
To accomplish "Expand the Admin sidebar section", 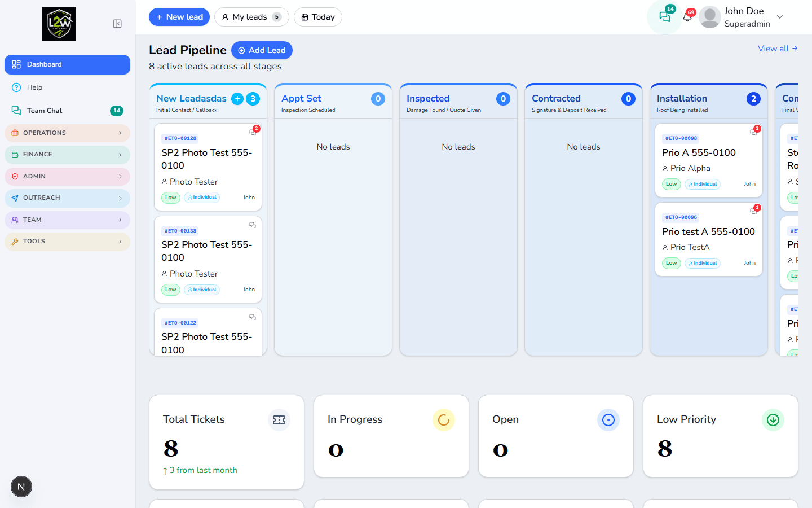I will tap(67, 177).
